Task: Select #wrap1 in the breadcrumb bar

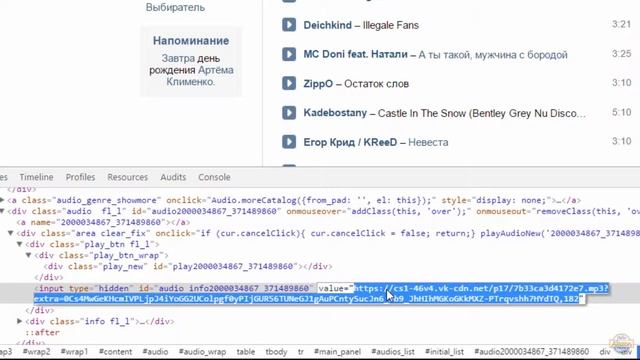Action: [x=74, y=351]
